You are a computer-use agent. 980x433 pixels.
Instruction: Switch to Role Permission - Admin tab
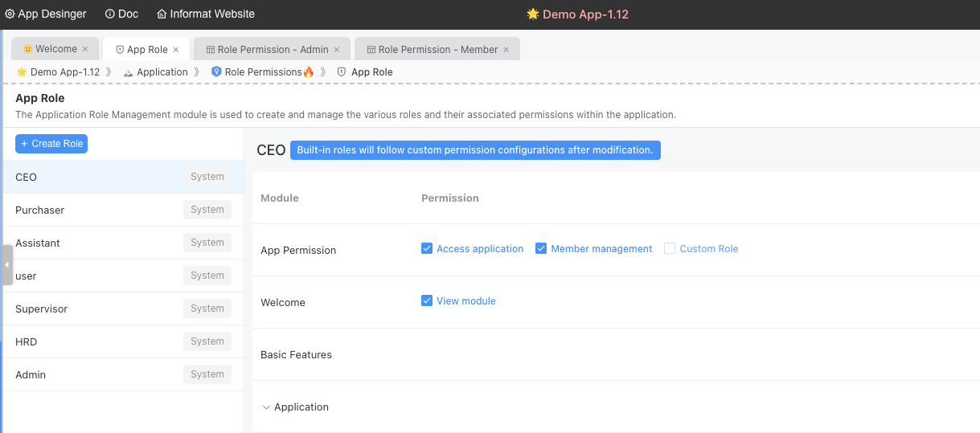[x=273, y=50]
